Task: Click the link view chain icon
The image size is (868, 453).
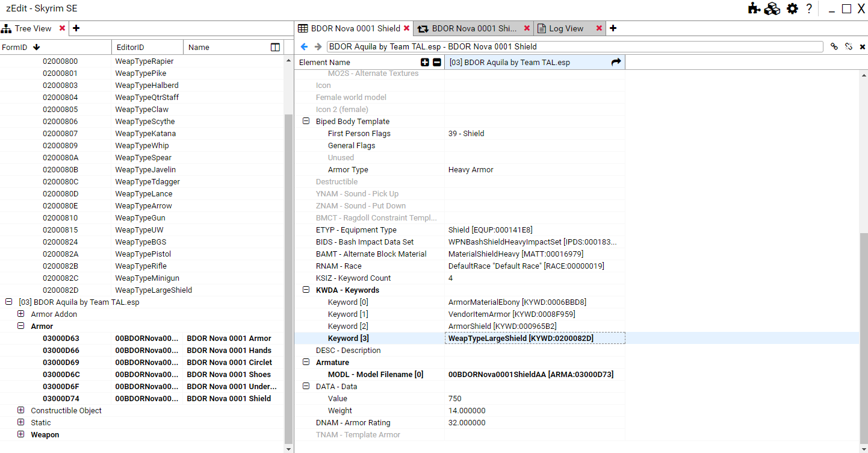Action: 834,46
